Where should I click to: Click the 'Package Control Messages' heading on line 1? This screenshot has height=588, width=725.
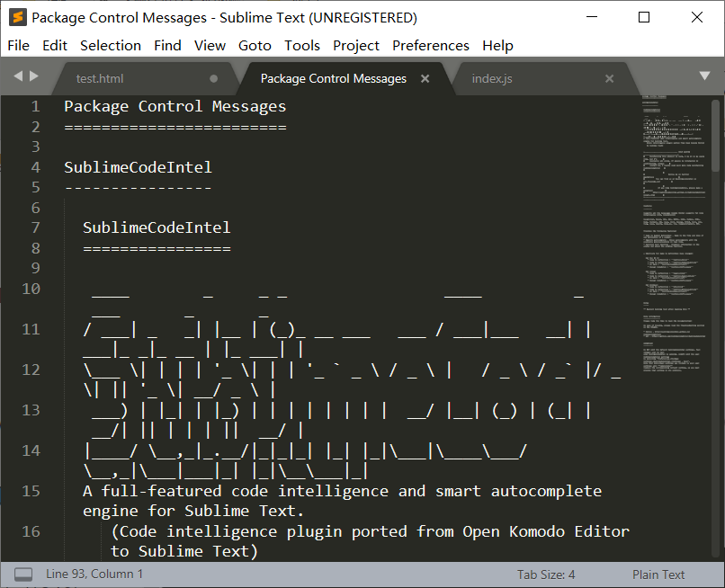[x=175, y=107]
